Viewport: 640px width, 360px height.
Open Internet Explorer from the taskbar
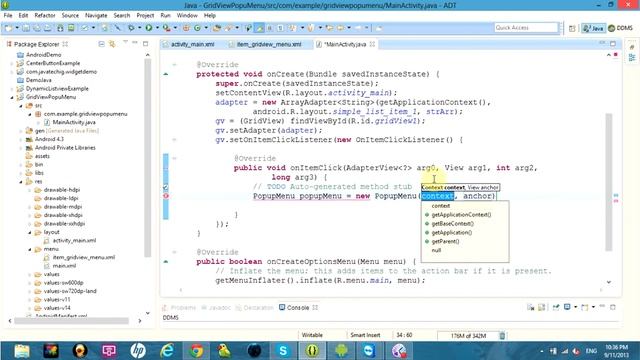pyautogui.click(x=167, y=351)
